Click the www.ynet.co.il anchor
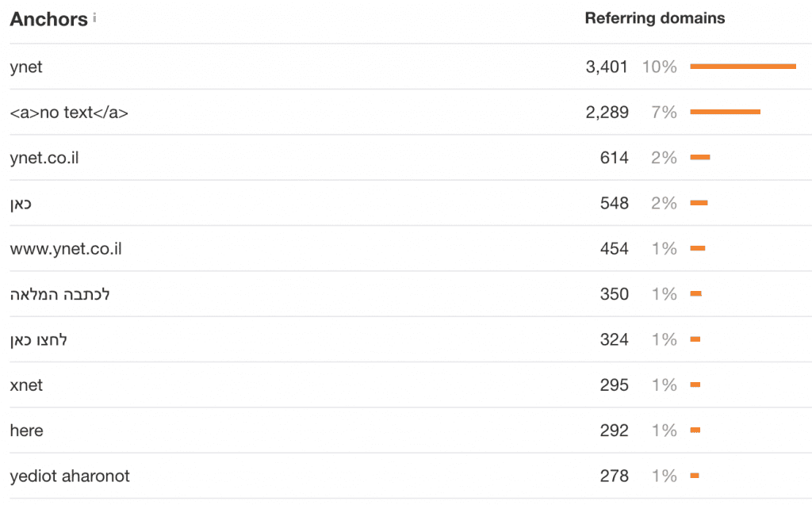The width and height of the screenshot is (812, 505). [66, 249]
